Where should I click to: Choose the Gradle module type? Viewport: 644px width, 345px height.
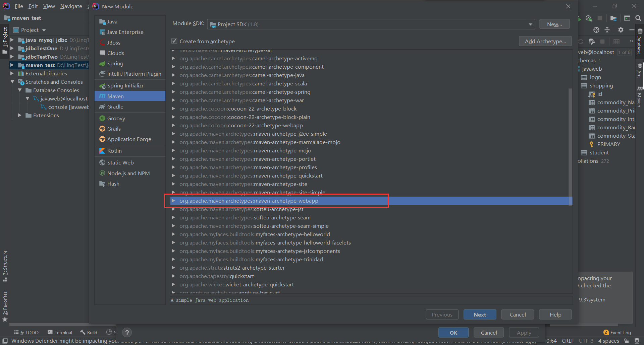(x=130, y=107)
